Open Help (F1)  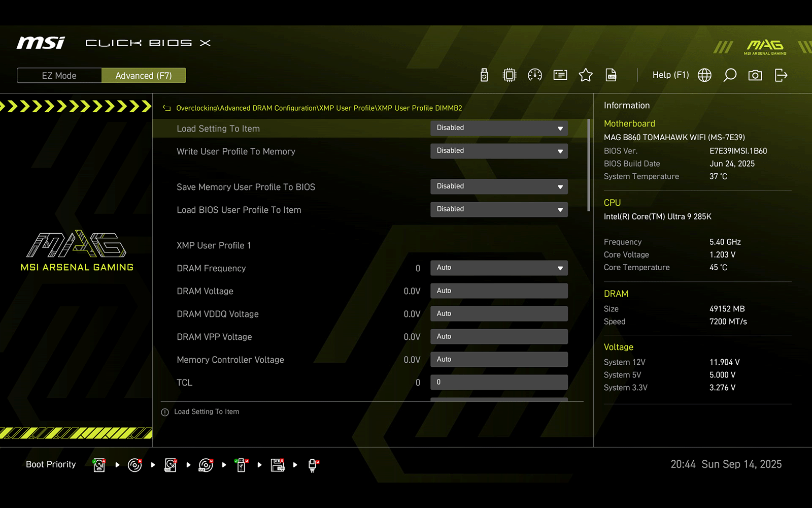670,75
